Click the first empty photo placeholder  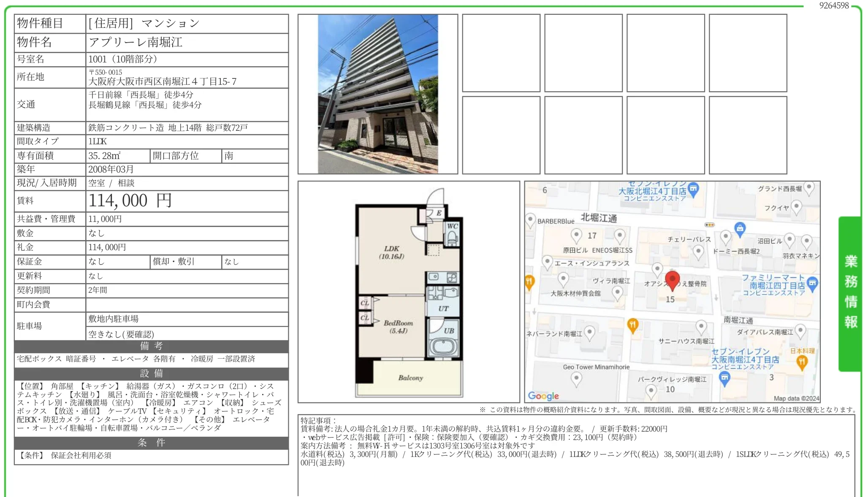coord(501,53)
